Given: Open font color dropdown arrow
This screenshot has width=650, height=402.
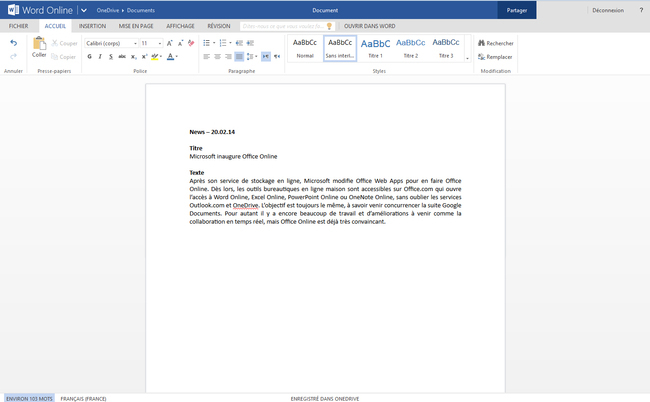Looking at the screenshot, I should (177, 57).
